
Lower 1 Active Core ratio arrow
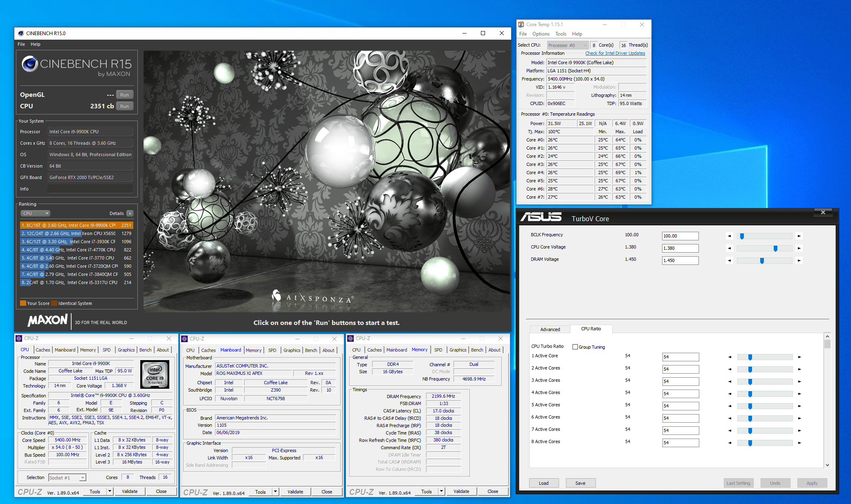(730, 357)
